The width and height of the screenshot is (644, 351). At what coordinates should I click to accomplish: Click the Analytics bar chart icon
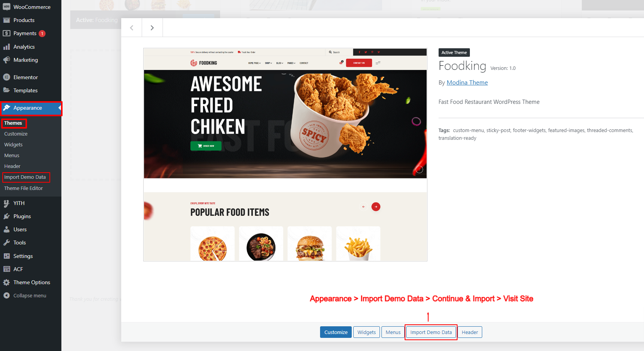[7, 47]
